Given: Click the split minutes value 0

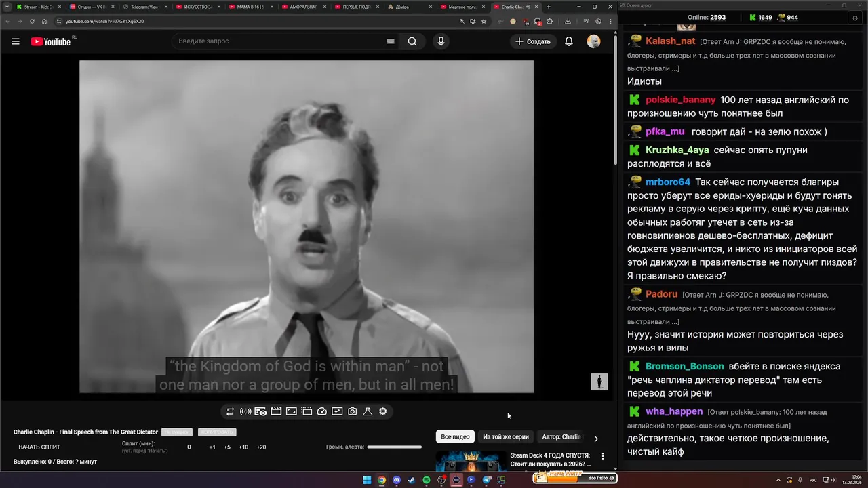Looking at the screenshot, I should pos(189,447).
